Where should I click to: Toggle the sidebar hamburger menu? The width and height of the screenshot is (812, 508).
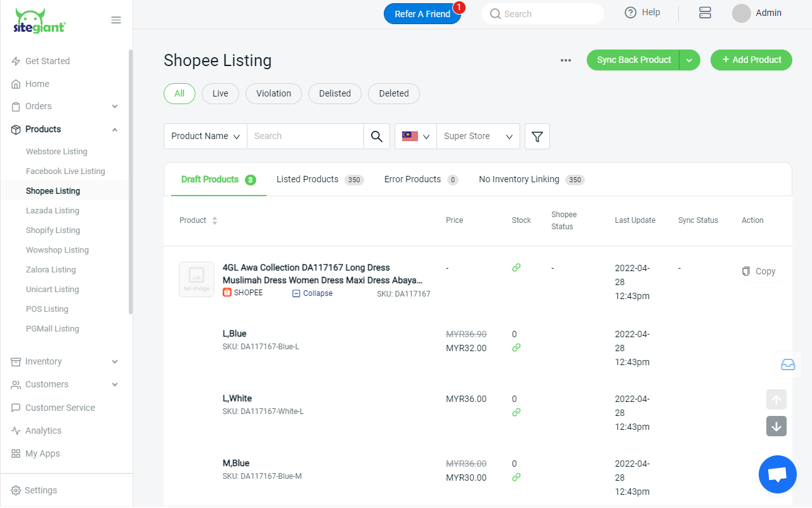tap(116, 20)
